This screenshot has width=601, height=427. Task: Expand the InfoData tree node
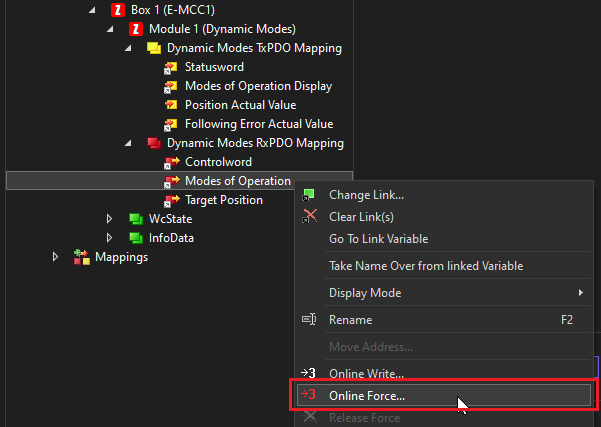110,238
